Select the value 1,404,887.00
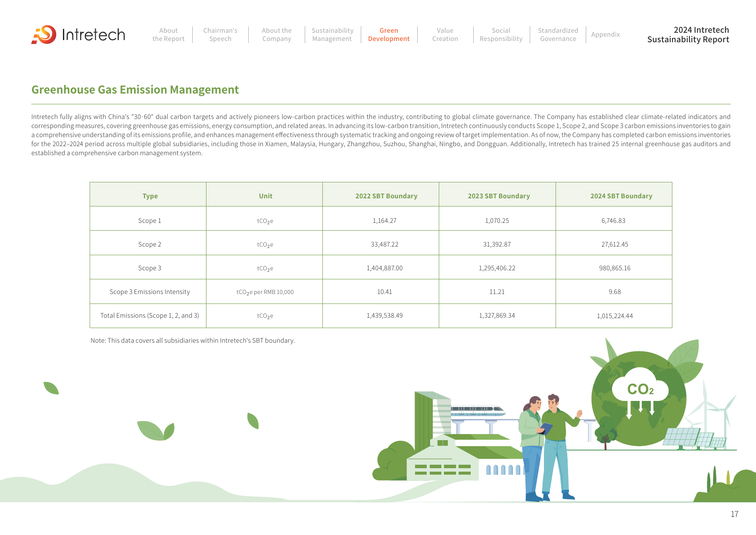This screenshot has width=756, height=535. coord(384,268)
